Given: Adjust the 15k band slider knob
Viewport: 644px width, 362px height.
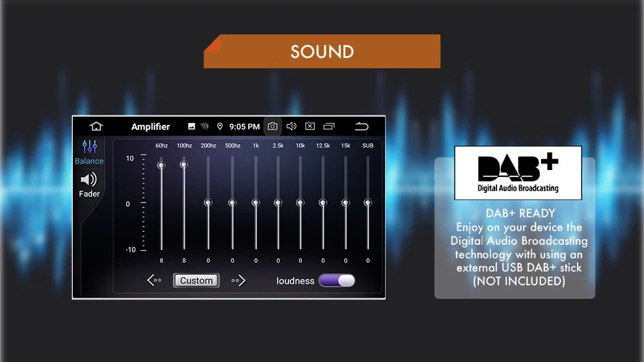Looking at the screenshot, I should click(x=345, y=202).
